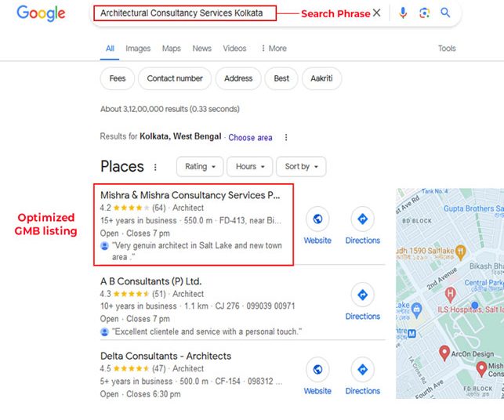Viewport: 504px width, 420px height.
Task: Click the Google logo
Action: (x=41, y=13)
